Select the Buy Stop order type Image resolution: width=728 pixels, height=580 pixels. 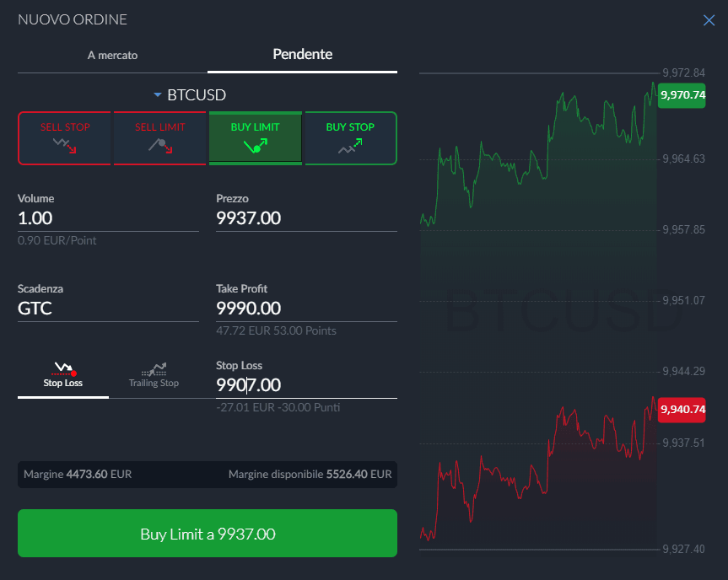(351, 138)
